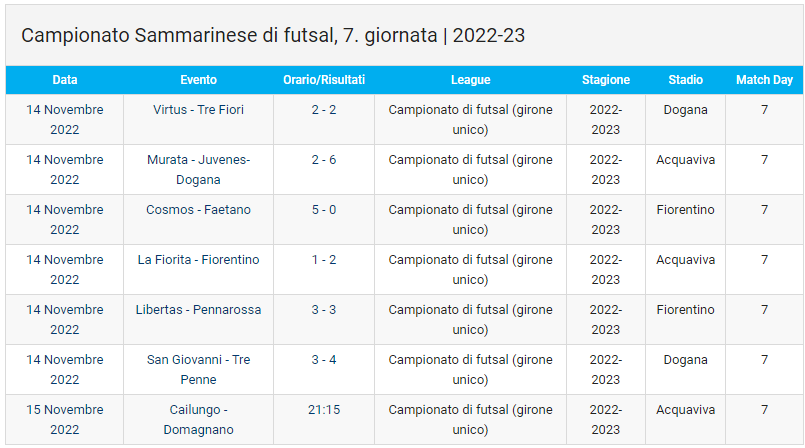This screenshot has height=448, width=805.
Task: Open Virtus - Tre Fiori match
Action: tap(198, 110)
